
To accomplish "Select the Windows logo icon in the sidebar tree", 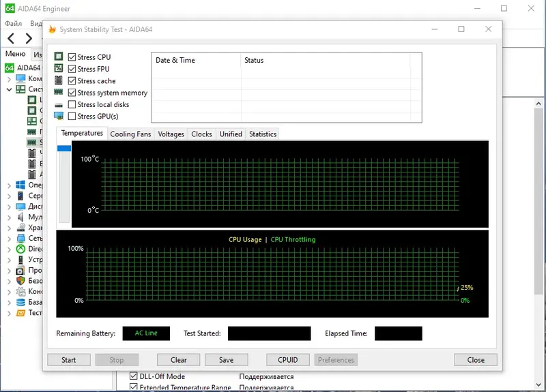I will coord(20,185).
